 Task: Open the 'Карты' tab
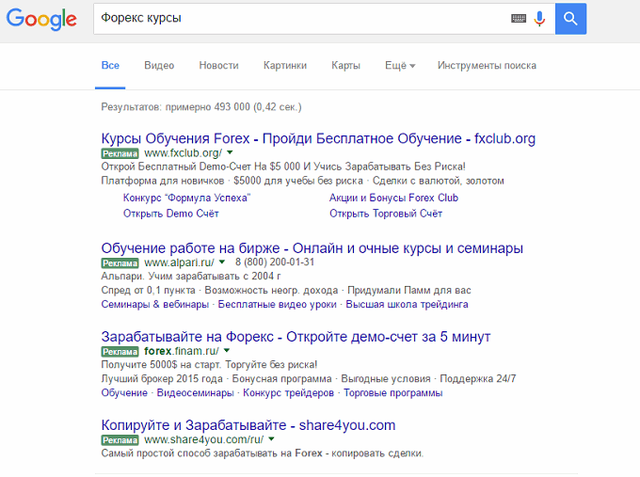(x=346, y=65)
